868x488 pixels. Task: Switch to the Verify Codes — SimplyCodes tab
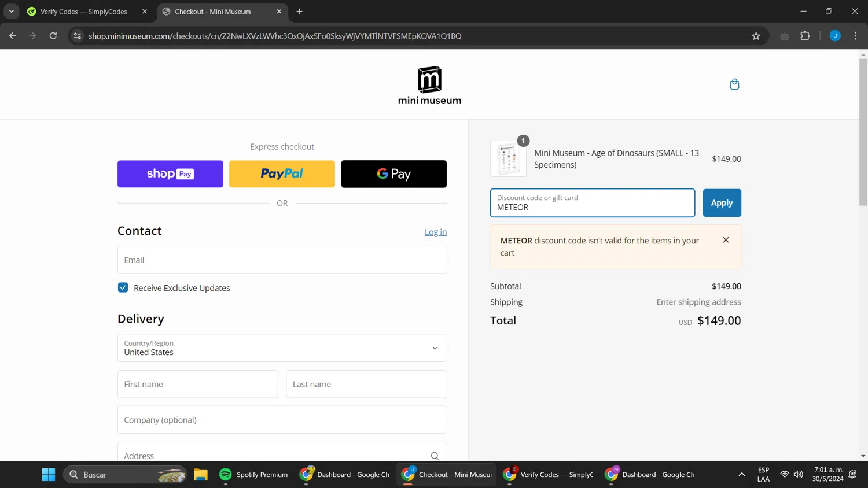[84, 12]
